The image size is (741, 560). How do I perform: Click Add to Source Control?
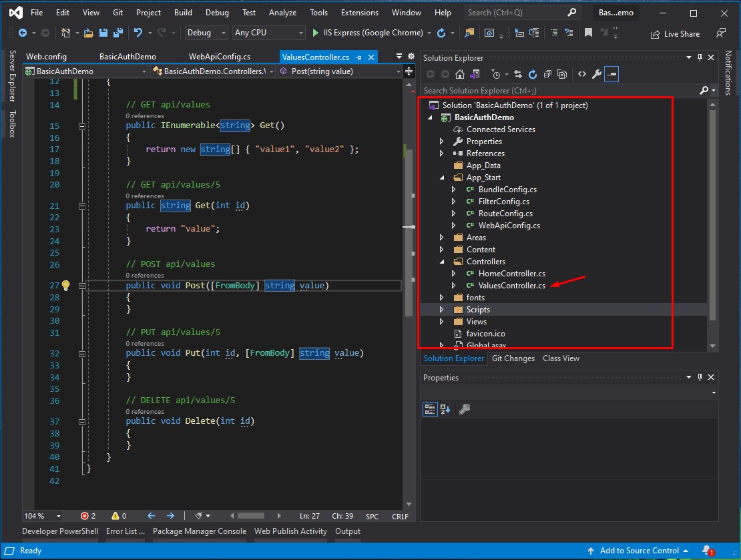pyautogui.click(x=639, y=551)
